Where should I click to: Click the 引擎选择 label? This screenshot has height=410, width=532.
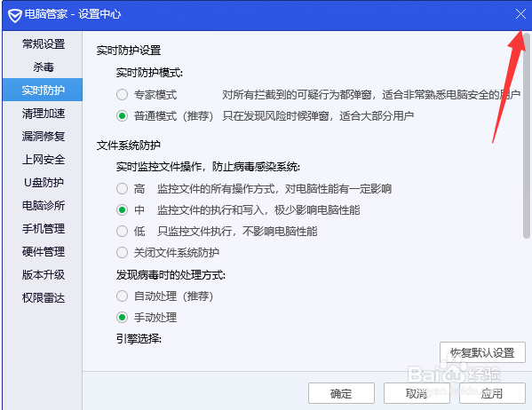pyautogui.click(x=139, y=338)
